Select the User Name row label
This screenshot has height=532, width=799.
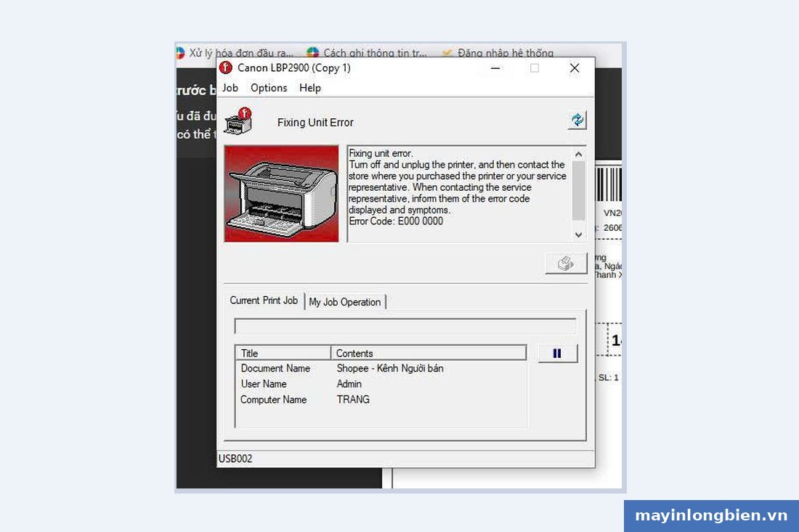click(x=264, y=385)
